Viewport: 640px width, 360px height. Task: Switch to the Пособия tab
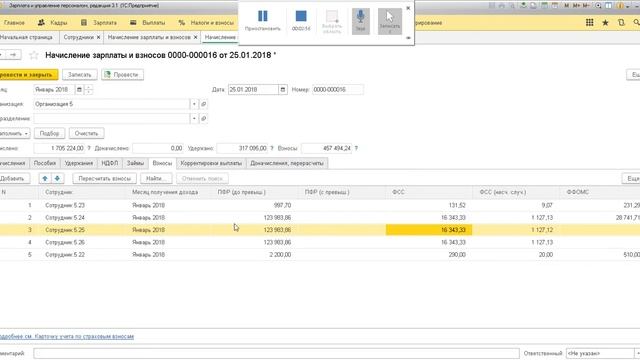pos(45,163)
